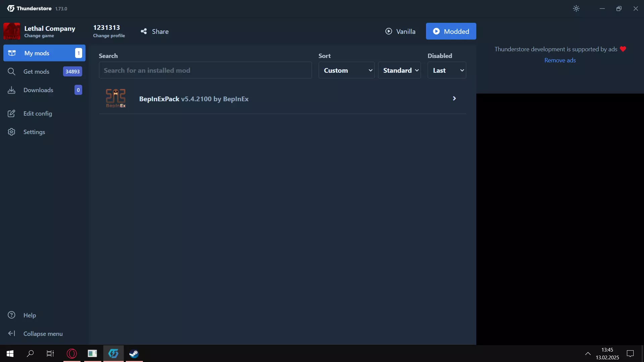Open Settings gear icon in sidebar
644x362 pixels.
point(12,132)
